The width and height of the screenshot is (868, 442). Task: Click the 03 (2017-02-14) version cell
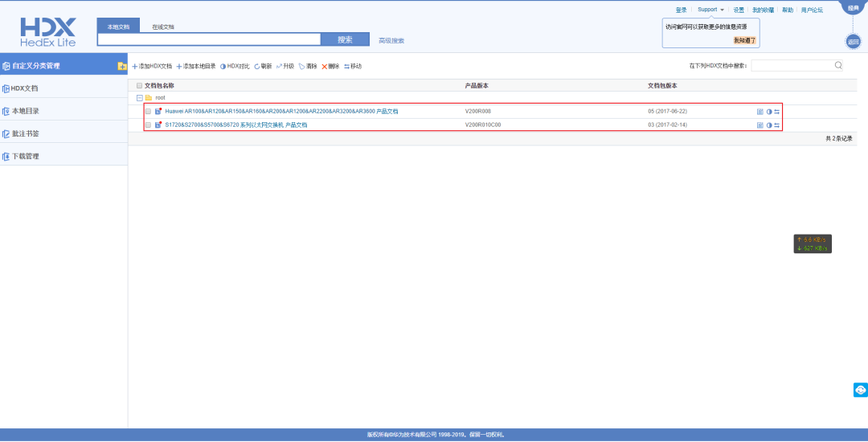[668, 125]
